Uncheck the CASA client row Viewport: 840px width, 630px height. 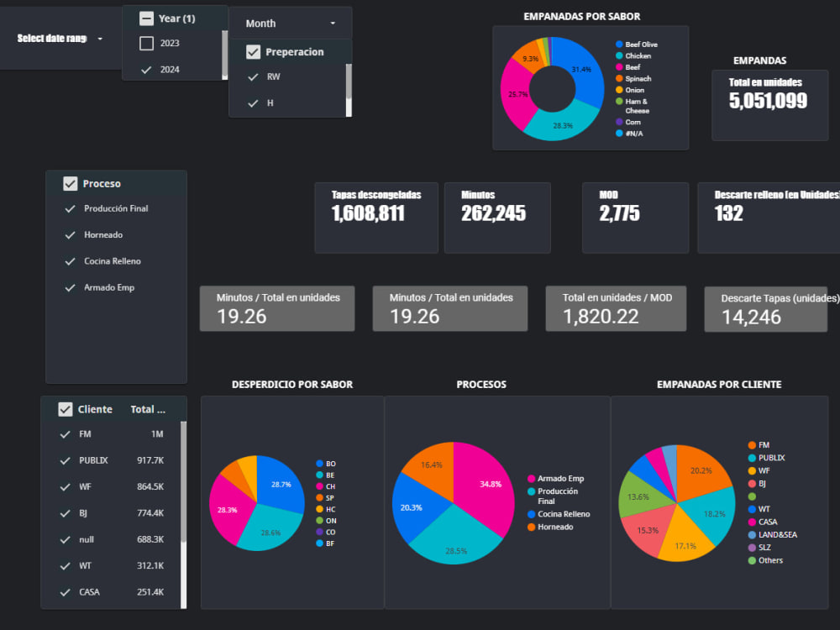[65, 592]
